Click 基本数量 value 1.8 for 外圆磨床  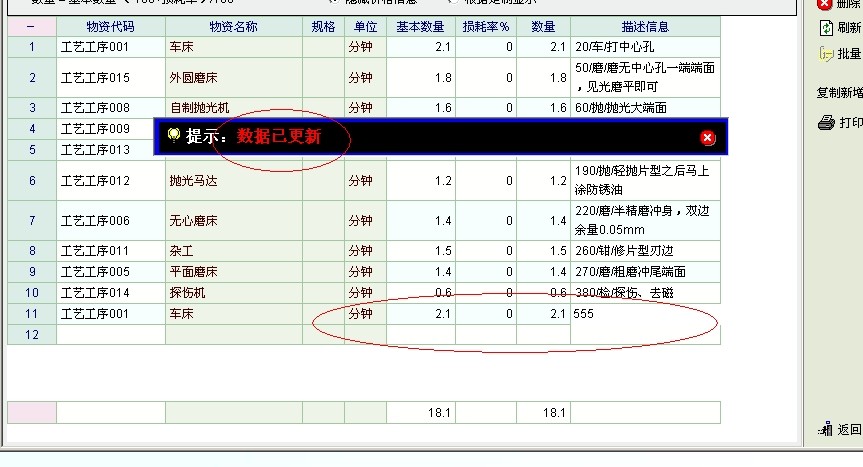click(x=421, y=78)
